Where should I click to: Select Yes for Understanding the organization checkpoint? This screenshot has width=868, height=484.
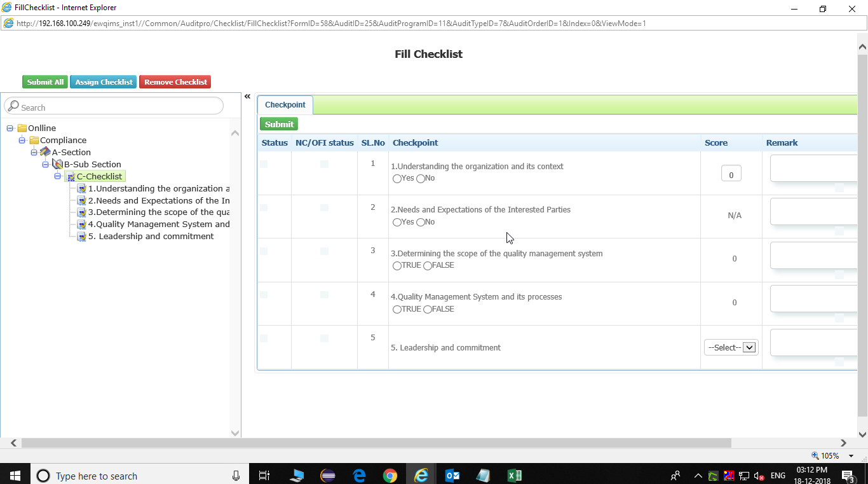pyautogui.click(x=397, y=179)
